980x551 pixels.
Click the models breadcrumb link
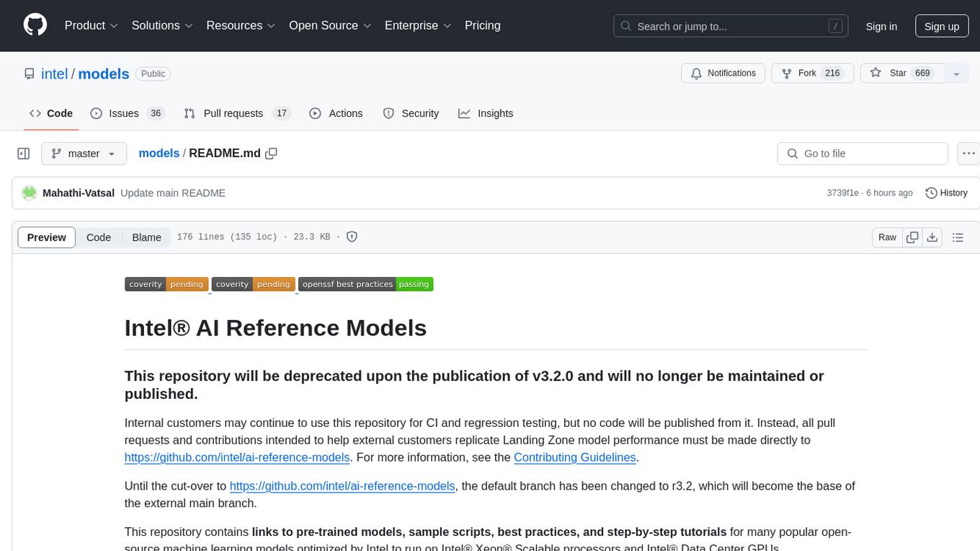tap(159, 153)
